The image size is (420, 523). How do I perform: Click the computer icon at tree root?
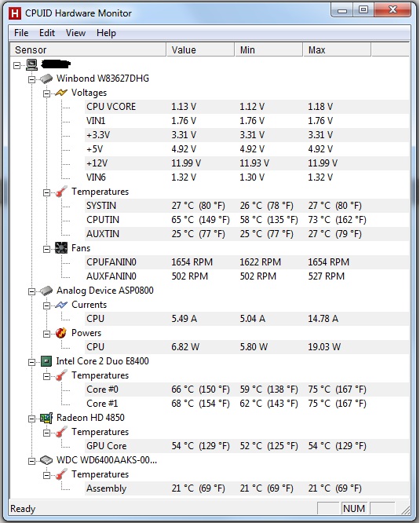click(x=31, y=64)
